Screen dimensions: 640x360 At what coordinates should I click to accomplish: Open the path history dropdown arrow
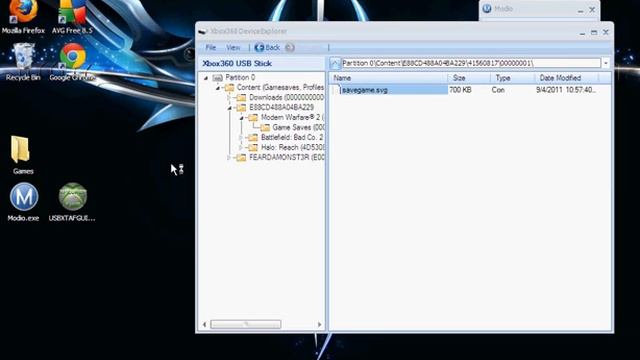[x=606, y=63]
